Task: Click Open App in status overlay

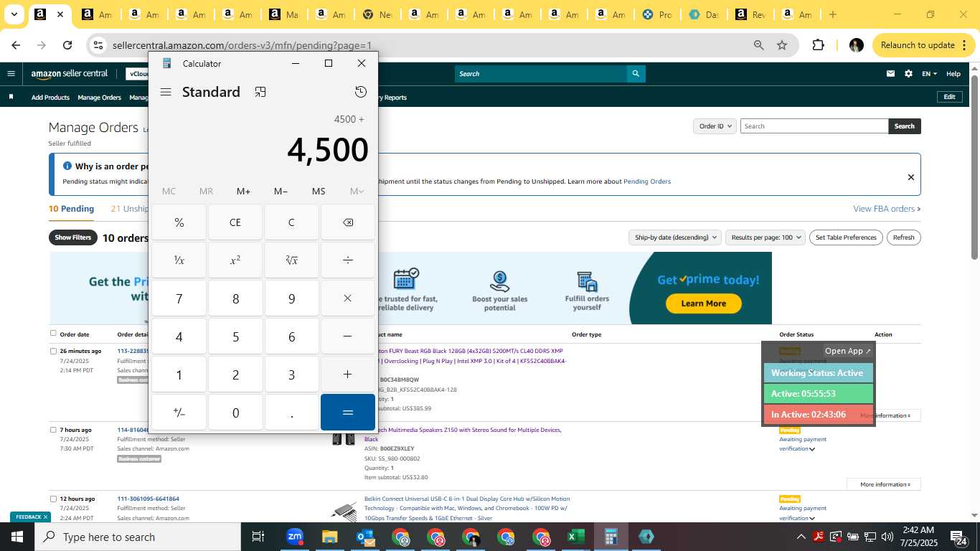Action: tap(847, 351)
